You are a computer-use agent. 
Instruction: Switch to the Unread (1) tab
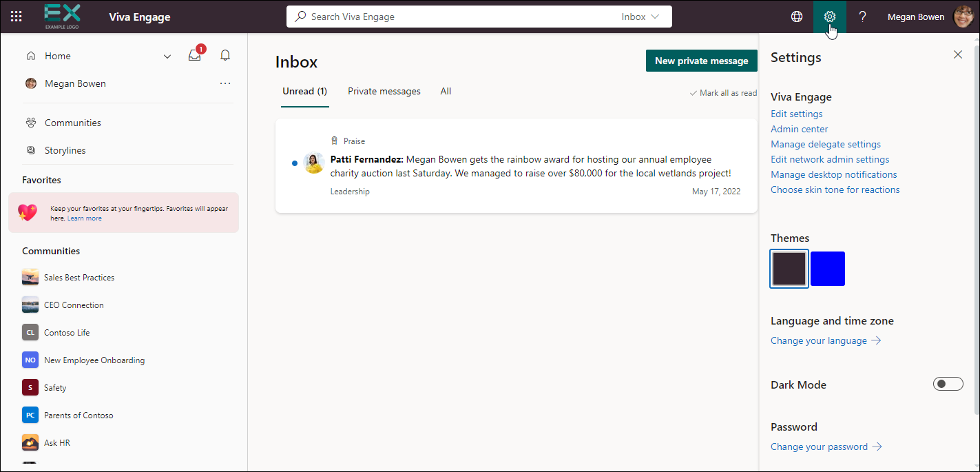click(x=305, y=91)
